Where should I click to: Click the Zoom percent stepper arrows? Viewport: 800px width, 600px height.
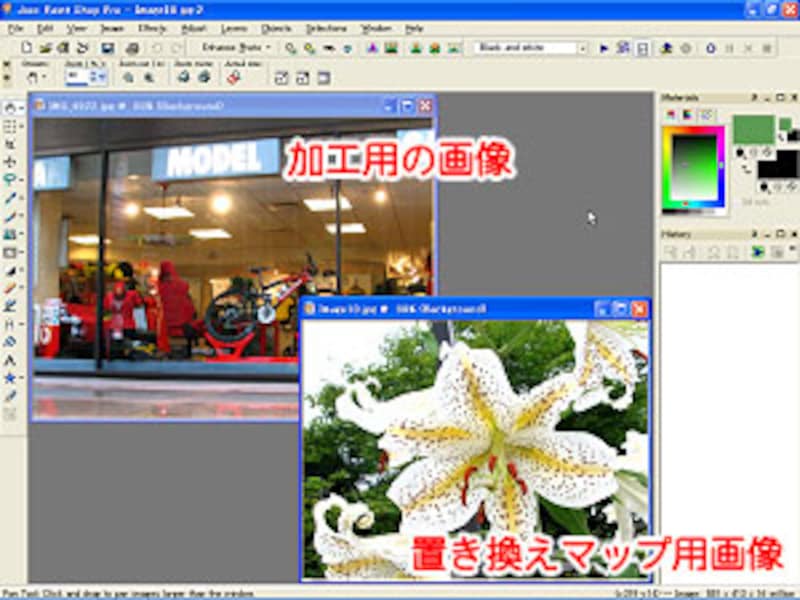94,78
